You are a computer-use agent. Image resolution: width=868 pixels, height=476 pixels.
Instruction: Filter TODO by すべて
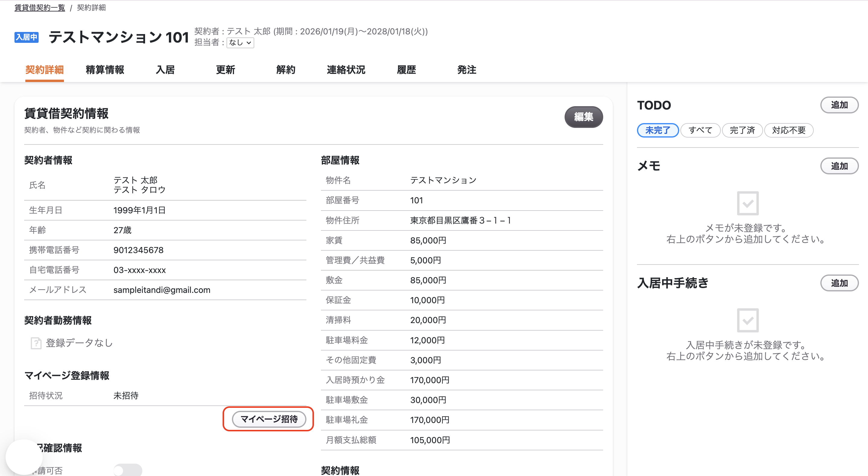700,130
